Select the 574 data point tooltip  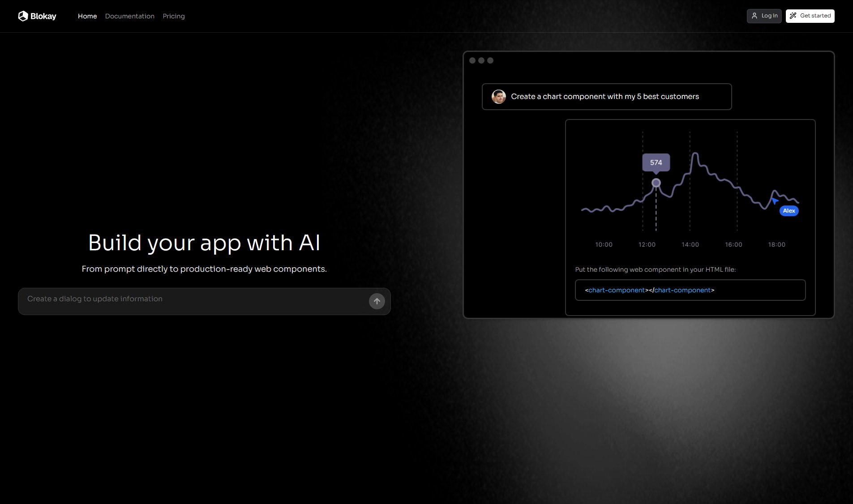pyautogui.click(x=655, y=162)
